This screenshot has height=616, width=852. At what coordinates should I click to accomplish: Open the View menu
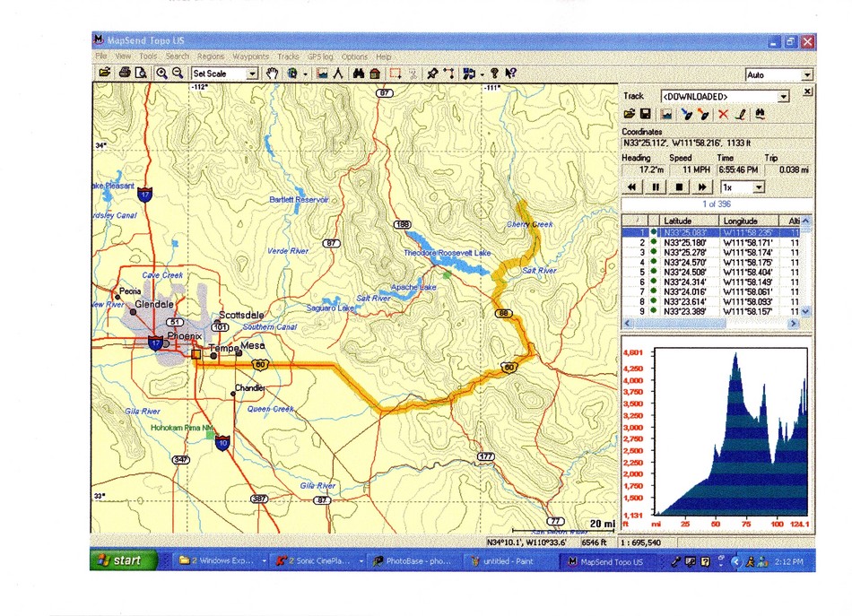click(x=123, y=56)
